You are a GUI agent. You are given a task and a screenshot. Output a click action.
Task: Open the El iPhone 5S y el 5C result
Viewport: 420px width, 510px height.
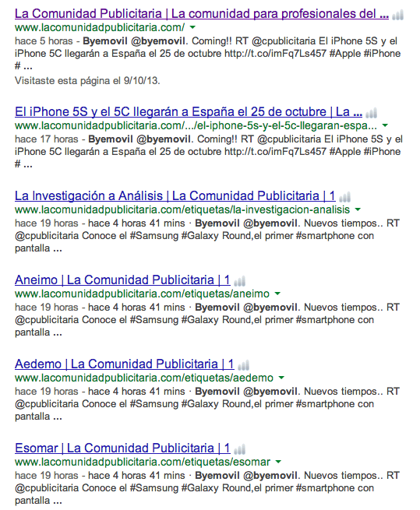click(189, 112)
